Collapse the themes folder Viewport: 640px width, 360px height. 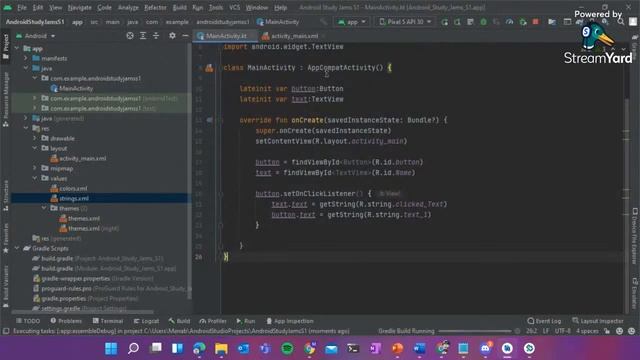point(44,208)
